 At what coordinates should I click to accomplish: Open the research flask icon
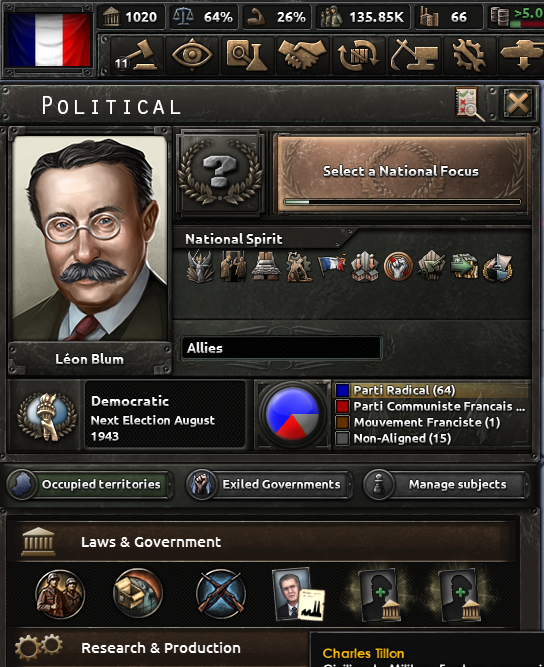(247, 56)
